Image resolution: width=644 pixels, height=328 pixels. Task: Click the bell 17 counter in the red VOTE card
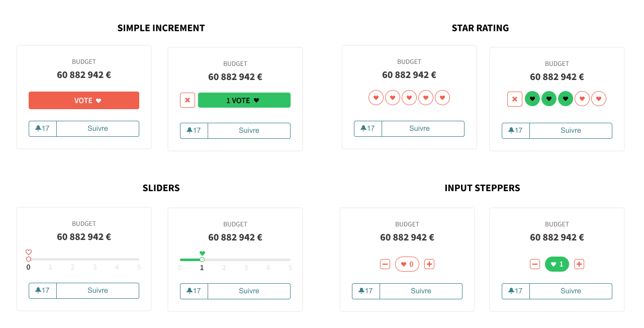[43, 129]
